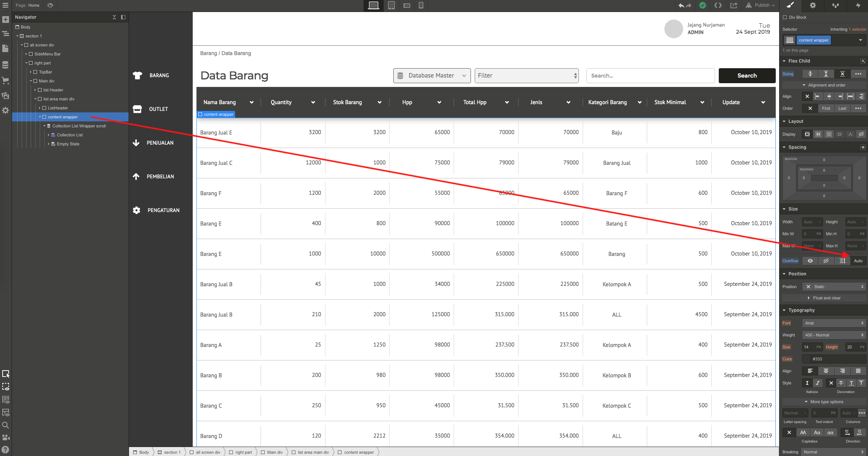Click the black Search button

[747, 75]
